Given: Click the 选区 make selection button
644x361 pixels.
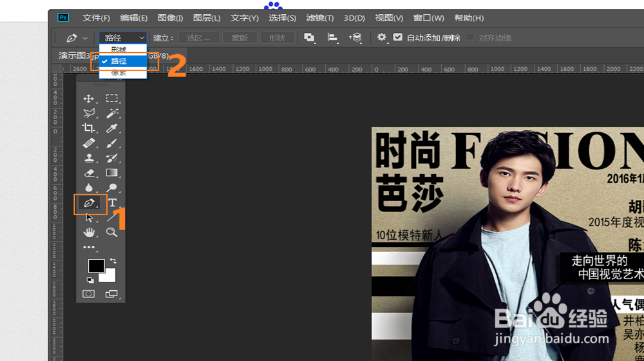Looking at the screenshot, I should pos(199,38).
